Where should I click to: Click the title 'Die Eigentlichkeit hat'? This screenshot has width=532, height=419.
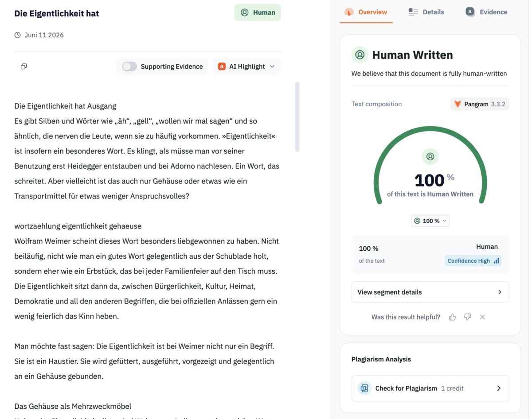[x=57, y=13]
